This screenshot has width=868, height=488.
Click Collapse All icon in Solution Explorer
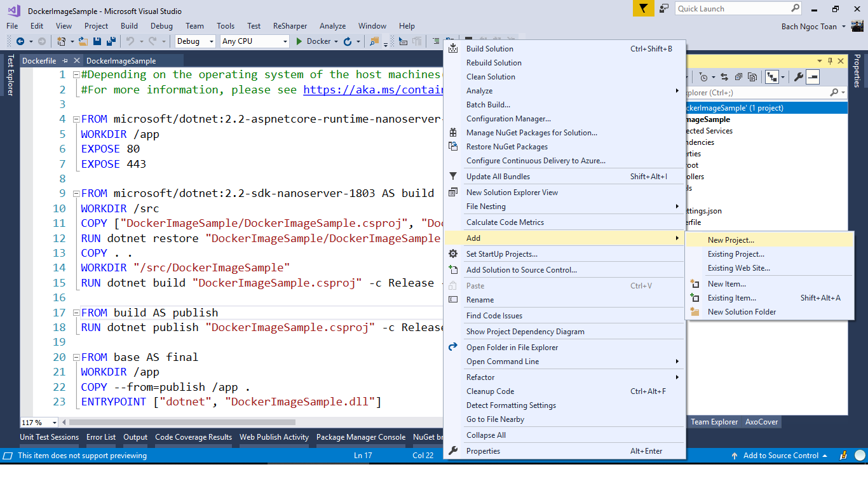[x=738, y=77]
